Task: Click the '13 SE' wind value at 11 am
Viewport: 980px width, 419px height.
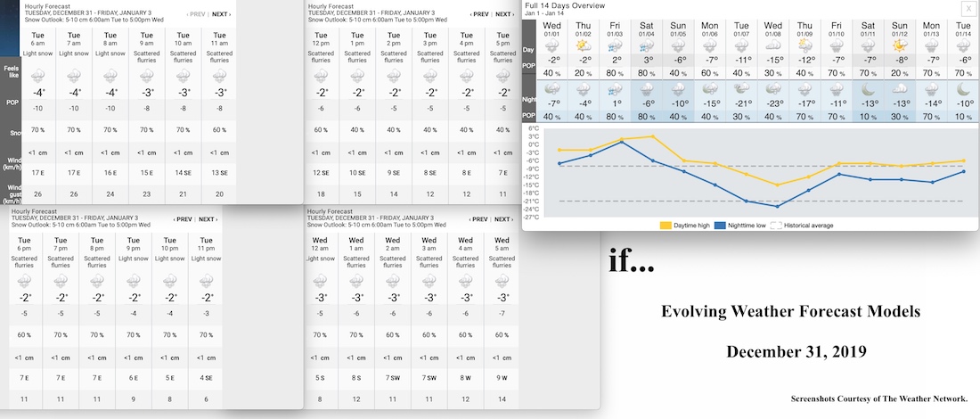Action: [x=219, y=172]
